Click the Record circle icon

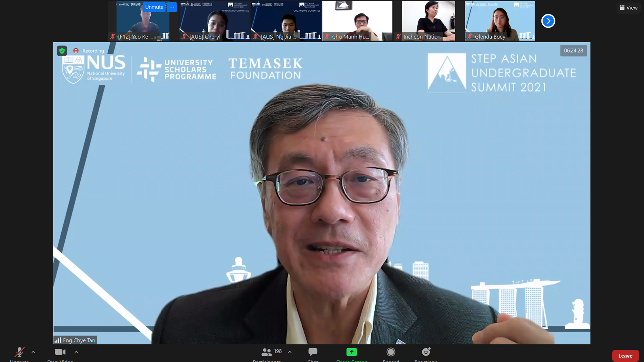[391, 352]
